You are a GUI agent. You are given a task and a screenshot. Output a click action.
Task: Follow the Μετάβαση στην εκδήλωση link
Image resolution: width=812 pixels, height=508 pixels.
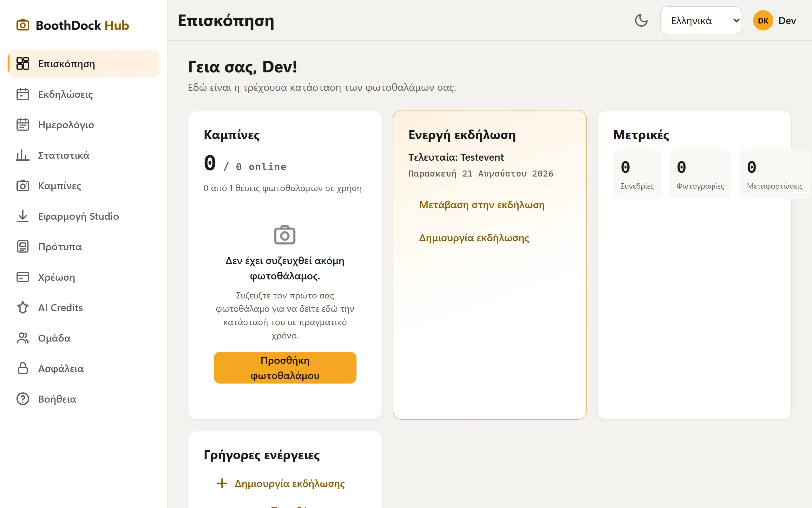481,204
